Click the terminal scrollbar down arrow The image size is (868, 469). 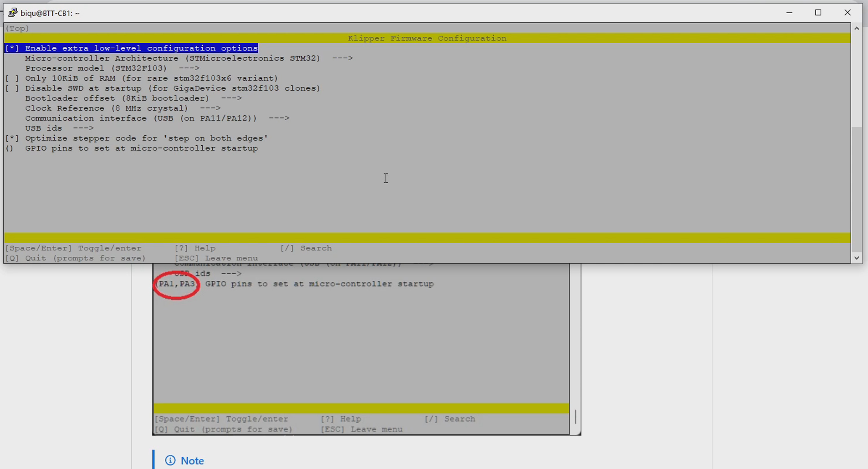pos(856,258)
